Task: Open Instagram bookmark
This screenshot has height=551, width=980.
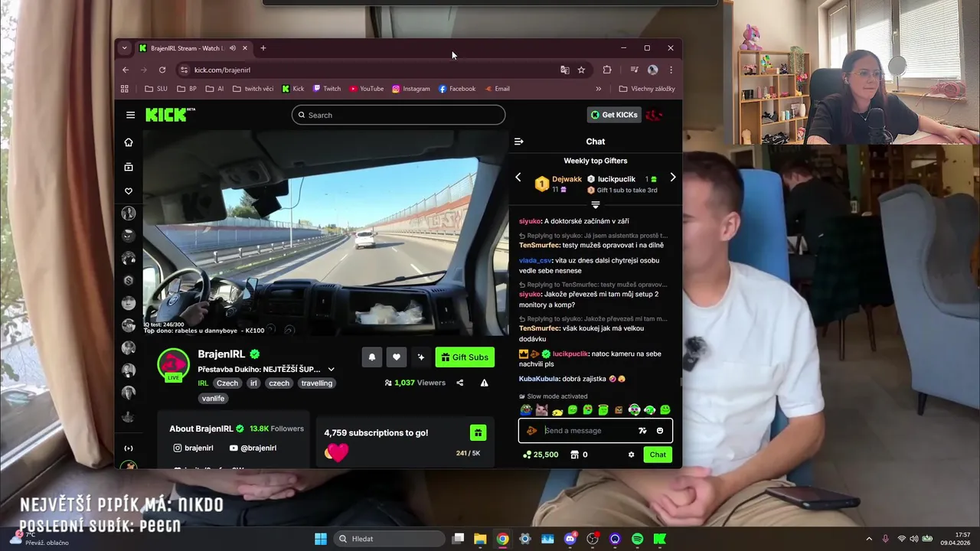Action: click(411, 89)
